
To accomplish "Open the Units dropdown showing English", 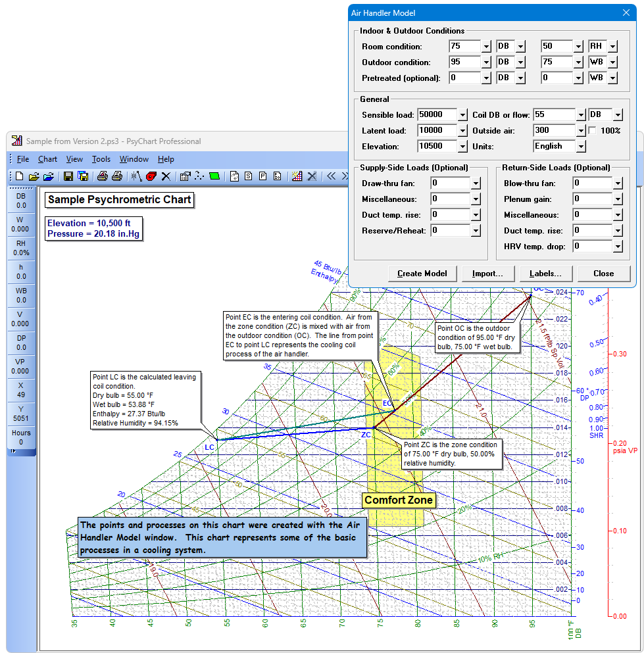I will [x=580, y=147].
